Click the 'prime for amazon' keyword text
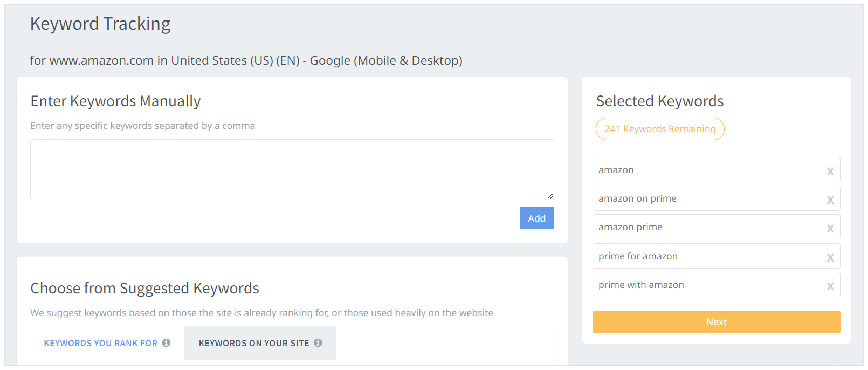The image size is (868, 370). [638, 256]
